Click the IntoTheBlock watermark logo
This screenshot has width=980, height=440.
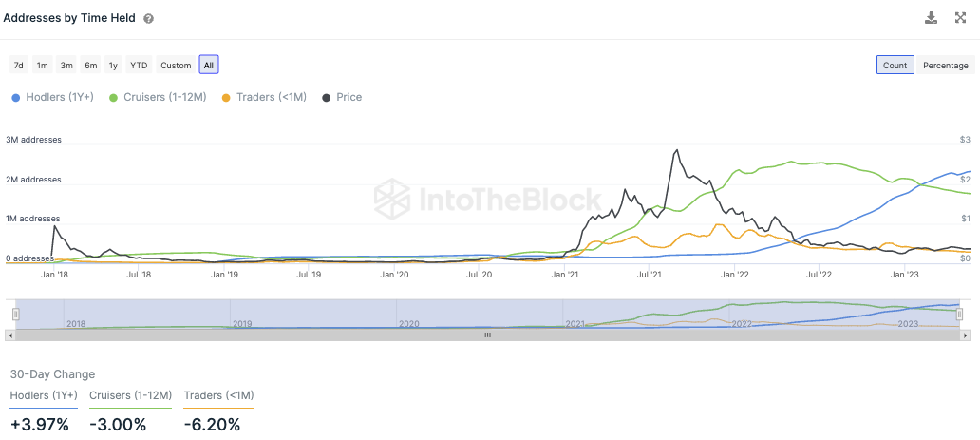coord(487,199)
